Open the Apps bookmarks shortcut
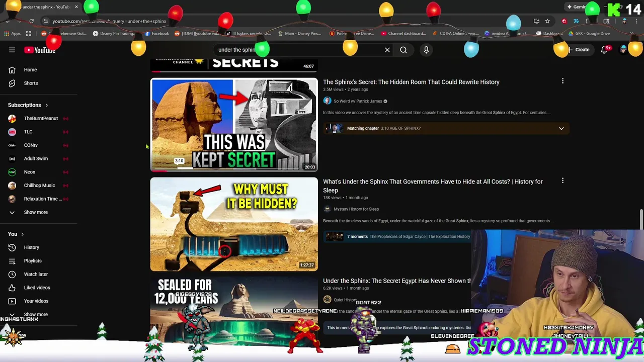The width and height of the screenshot is (644, 362). click(13, 34)
